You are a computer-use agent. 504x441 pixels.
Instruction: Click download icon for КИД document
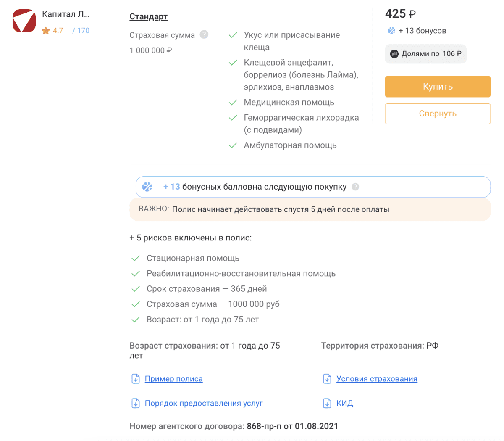point(327,403)
